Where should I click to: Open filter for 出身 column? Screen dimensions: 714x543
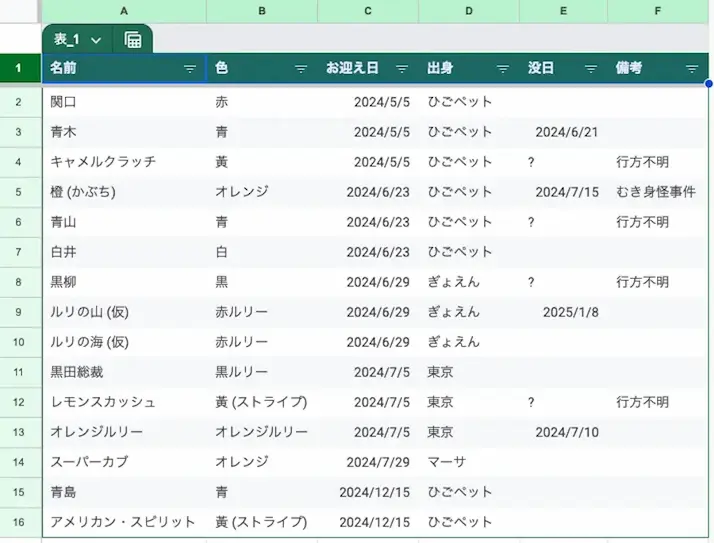[503, 69]
